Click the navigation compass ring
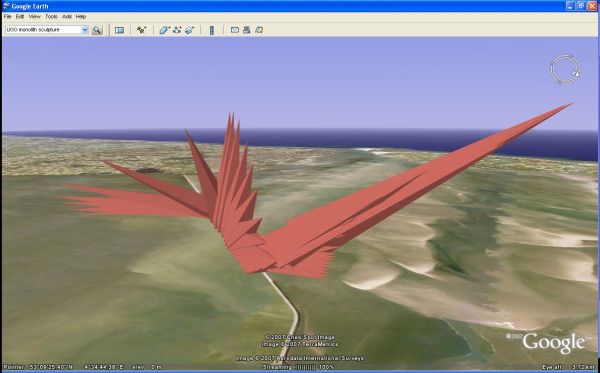Image resolution: width=600 pixels, height=373 pixels. click(565, 69)
